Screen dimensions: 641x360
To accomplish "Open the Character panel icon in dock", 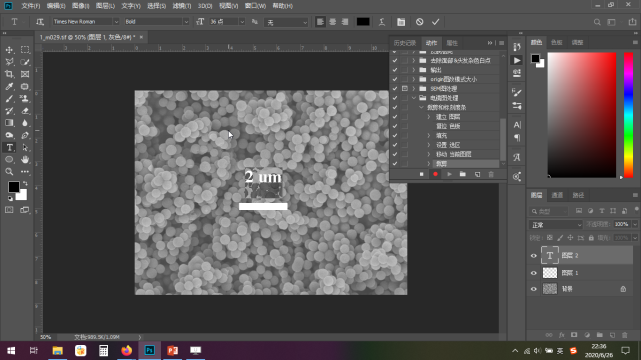I will (x=517, y=125).
